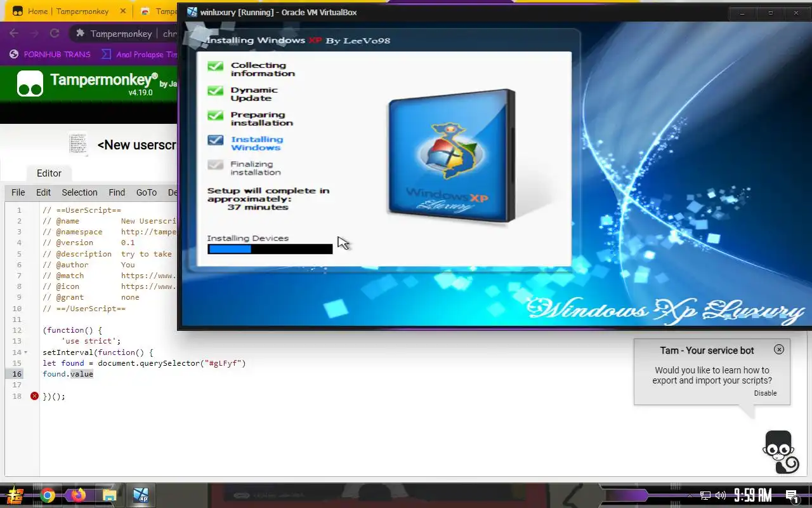Close the VirtualBox winluxury window

coord(797,13)
